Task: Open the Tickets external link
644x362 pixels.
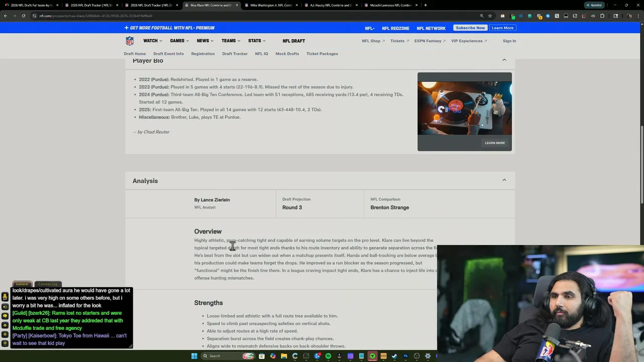Action: (x=399, y=41)
